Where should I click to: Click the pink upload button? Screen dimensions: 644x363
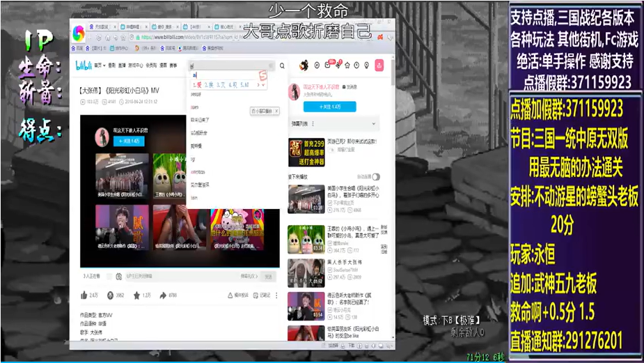tap(379, 65)
